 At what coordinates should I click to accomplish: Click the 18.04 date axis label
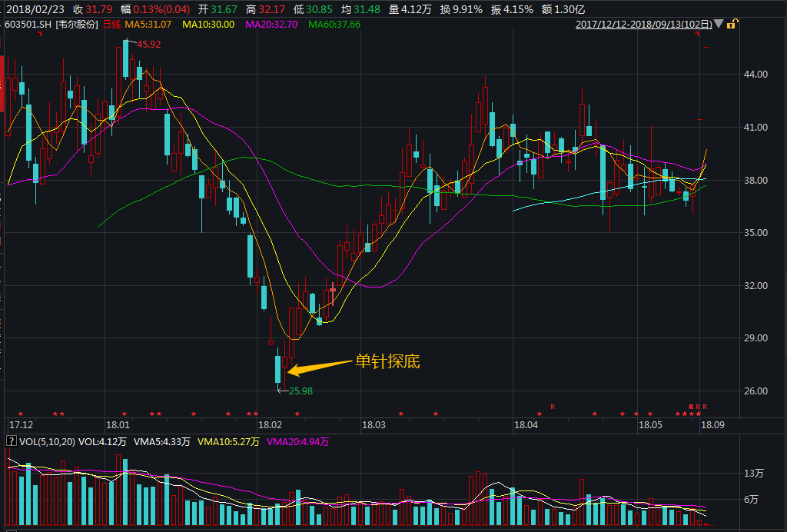point(526,425)
